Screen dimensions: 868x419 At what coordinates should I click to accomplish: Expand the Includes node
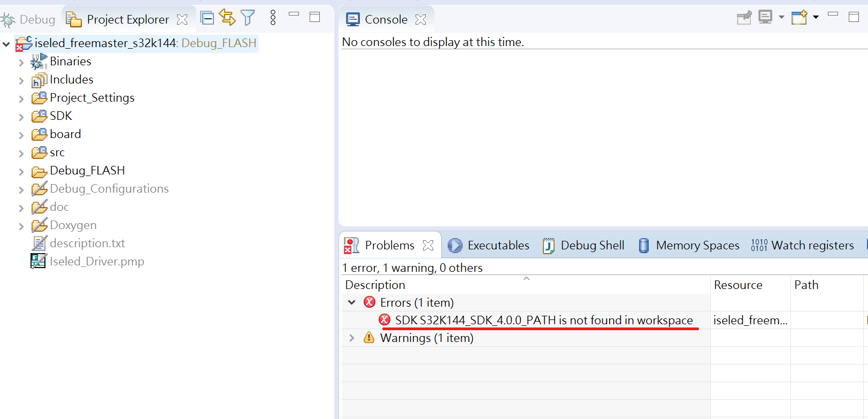point(21,81)
